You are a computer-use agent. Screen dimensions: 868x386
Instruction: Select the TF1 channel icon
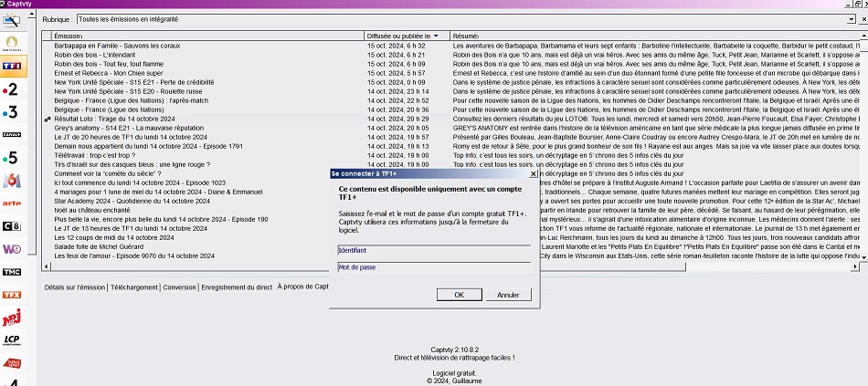(x=14, y=66)
